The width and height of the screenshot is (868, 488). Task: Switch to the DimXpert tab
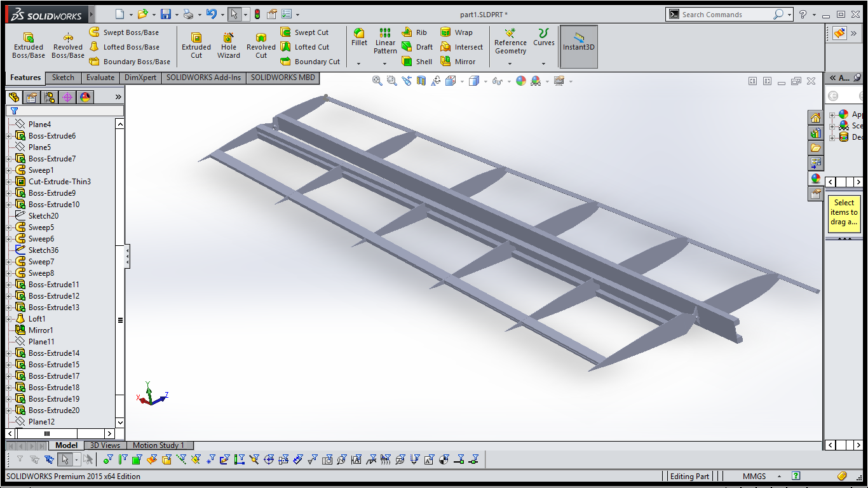pos(140,78)
